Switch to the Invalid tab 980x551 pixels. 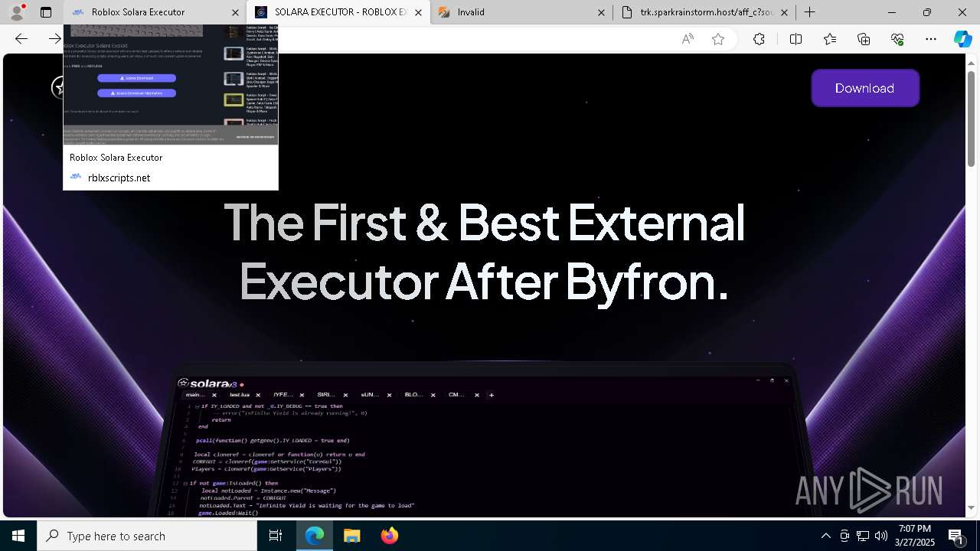521,12
